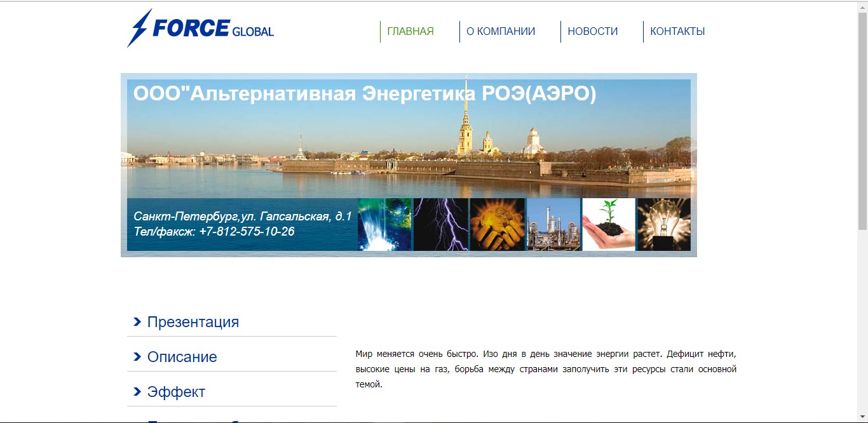
Task: Go to О КОМПАНИИ page
Action: tap(501, 31)
